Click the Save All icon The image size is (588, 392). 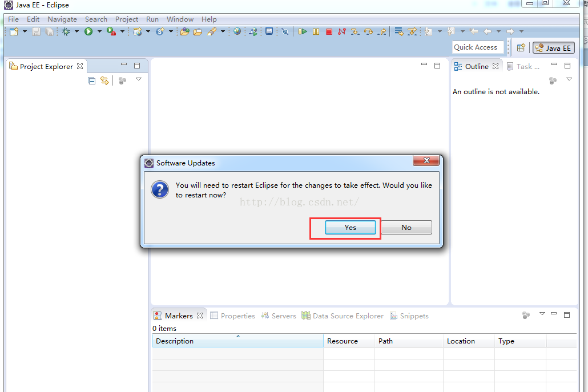click(x=49, y=31)
